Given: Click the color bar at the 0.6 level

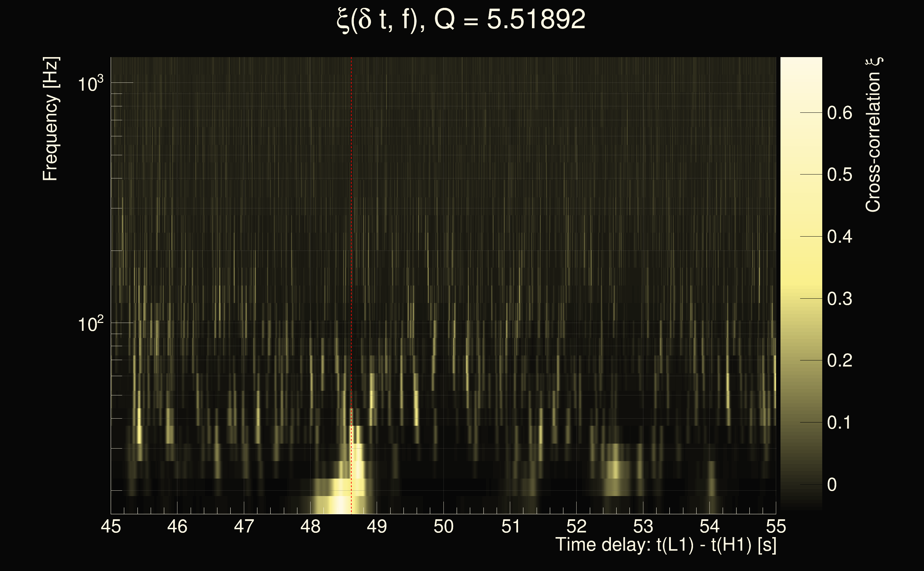Looking at the screenshot, I should click(x=801, y=112).
